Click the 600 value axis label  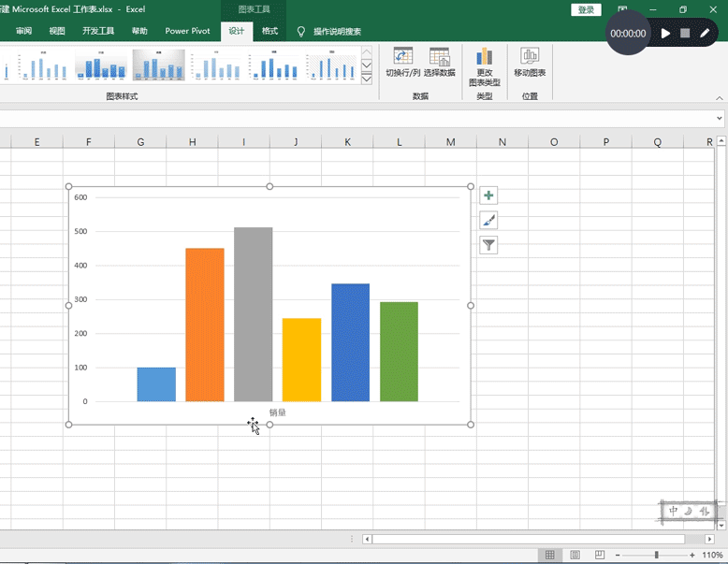click(x=80, y=197)
